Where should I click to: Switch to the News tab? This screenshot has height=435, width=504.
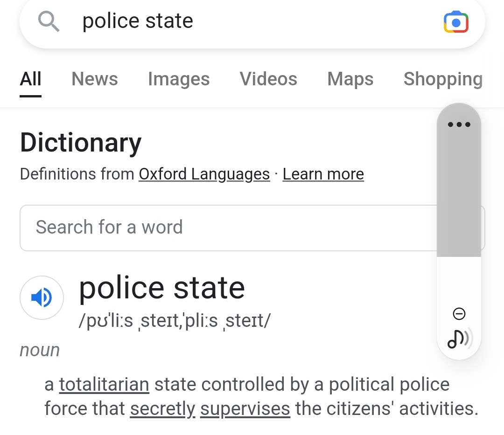(94, 79)
